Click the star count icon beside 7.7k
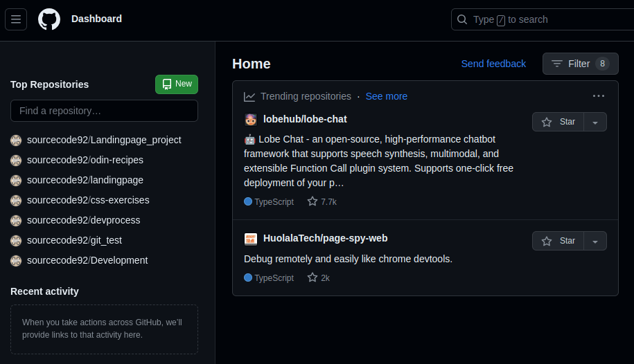The image size is (634, 364). pyautogui.click(x=312, y=201)
